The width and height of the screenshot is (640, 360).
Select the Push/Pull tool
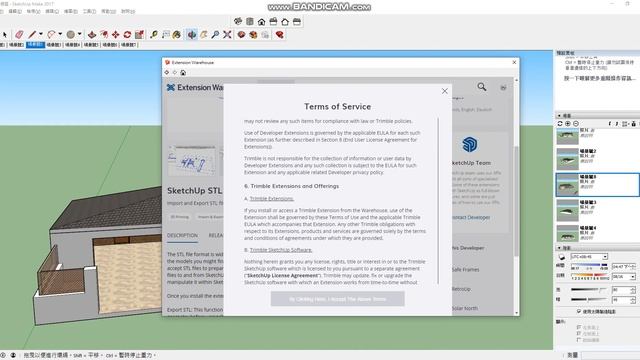tap(92, 35)
